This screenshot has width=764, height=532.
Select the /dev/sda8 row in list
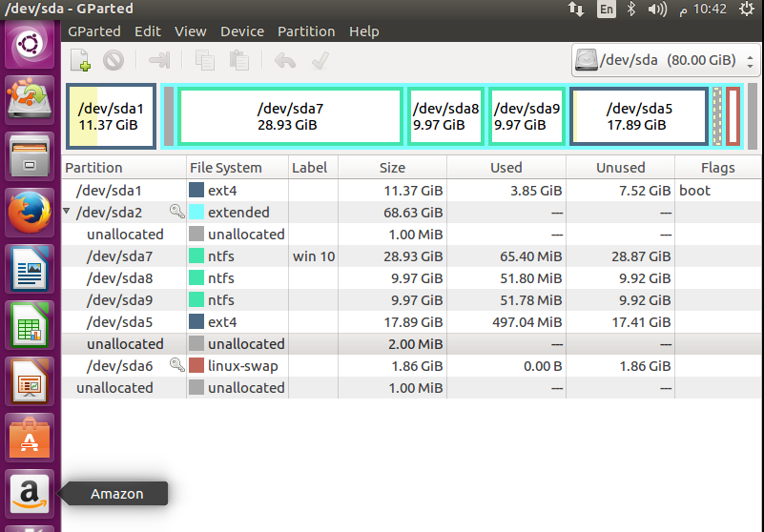pyautogui.click(x=411, y=277)
